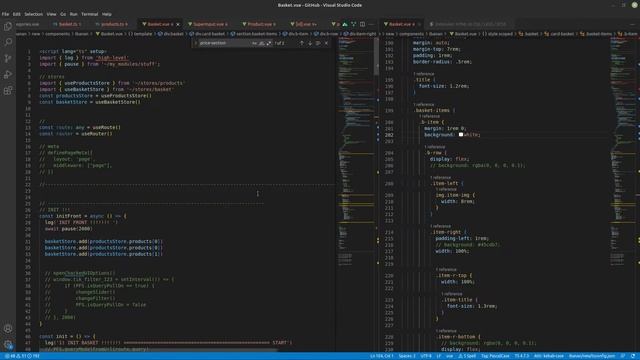Change file encoding via the UTF-8 status item
The width and height of the screenshot is (640, 360).
pyautogui.click(x=426, y=356)
